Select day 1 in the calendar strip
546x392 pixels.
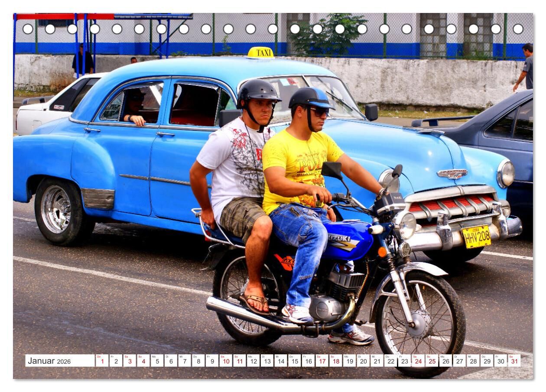click(x=102, y=361)
